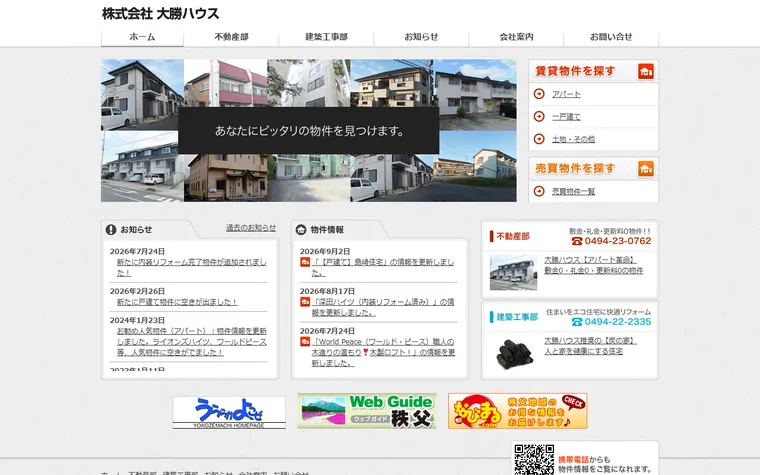Open the 【戸建て】島崎住宅 property update link
Image resolution: width=760 pixels, height=475 pixels.
[x=383, y=268]
